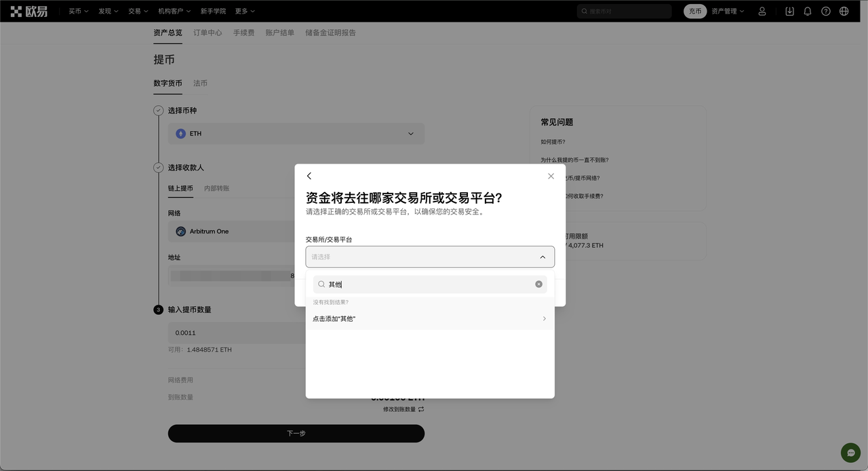This screenshot has height=471, width=868.
Task: Click 点击添加"其他" option
Action: (x=430, y=318)
